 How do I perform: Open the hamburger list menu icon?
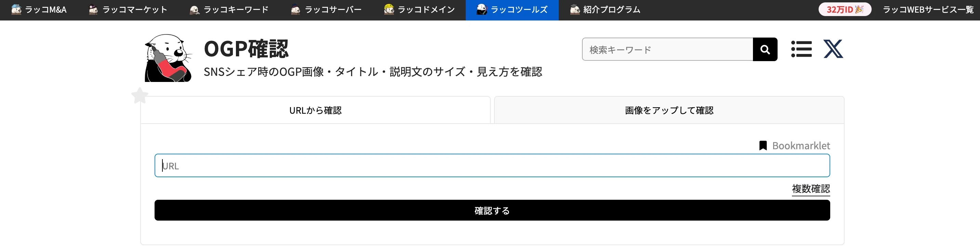801,49
